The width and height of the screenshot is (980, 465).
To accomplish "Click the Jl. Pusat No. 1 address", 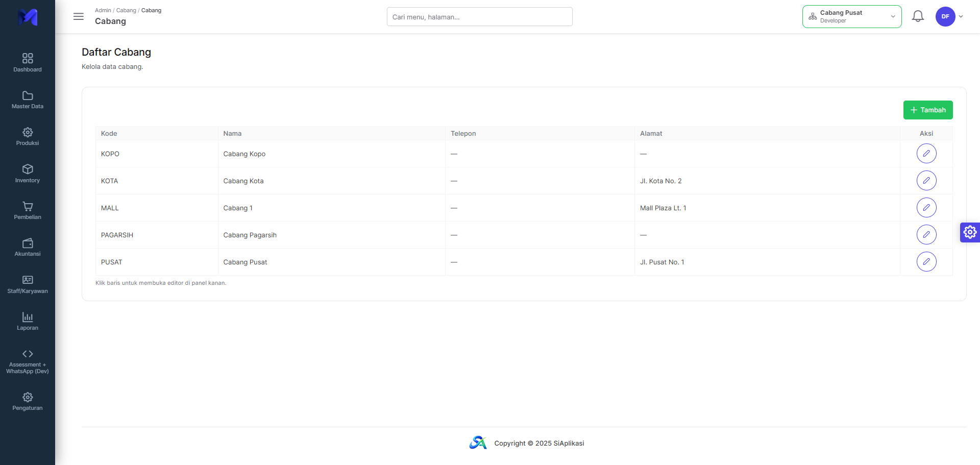I will tap(662, 262).
